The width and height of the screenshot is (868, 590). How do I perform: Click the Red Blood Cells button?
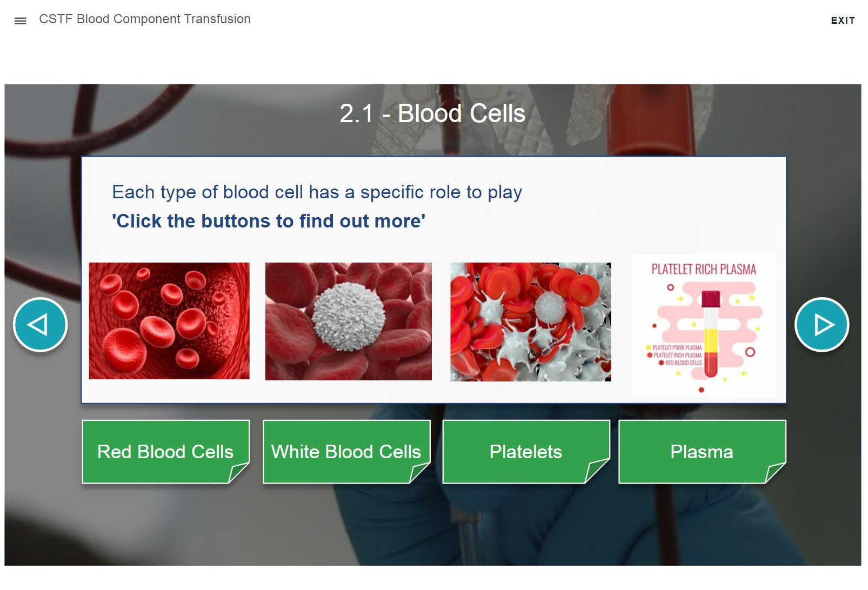(x=166, y=452)
